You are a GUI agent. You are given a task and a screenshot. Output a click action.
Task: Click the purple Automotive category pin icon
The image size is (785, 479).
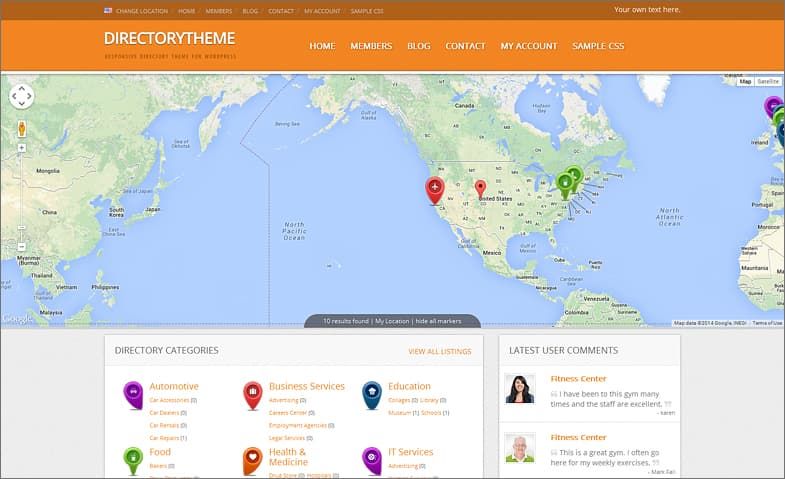tap(133, 395)
